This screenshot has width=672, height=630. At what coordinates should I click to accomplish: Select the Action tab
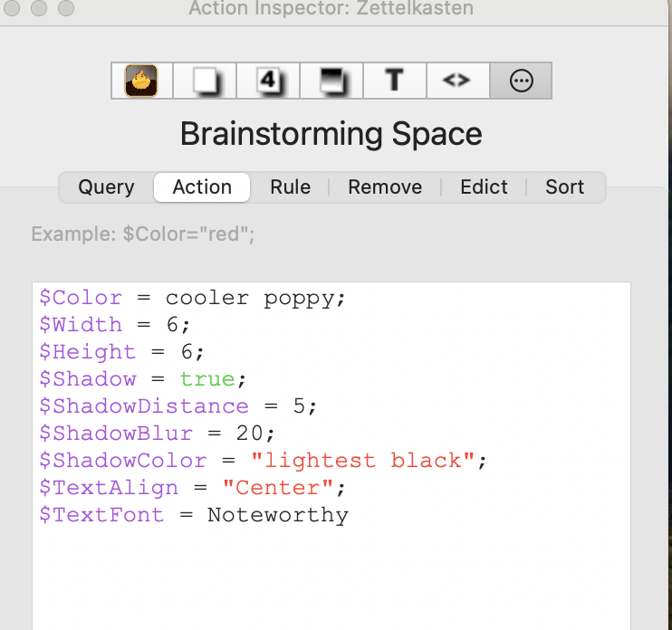pyautogui.click(x=202, y=187)
